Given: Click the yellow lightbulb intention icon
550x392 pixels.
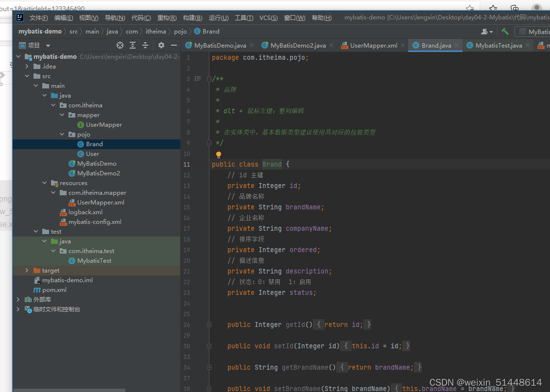Looking at the screenshot, I should (219, 154).
